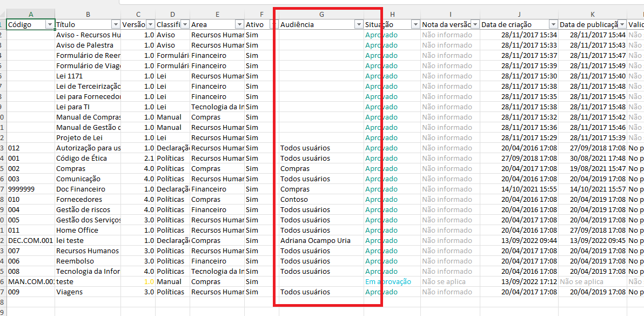The width and height of the screenshot is (644, 316).
Task: Open the Nota da versão filter dropdown
Action: pyautogui.click(x=475, y=25)
